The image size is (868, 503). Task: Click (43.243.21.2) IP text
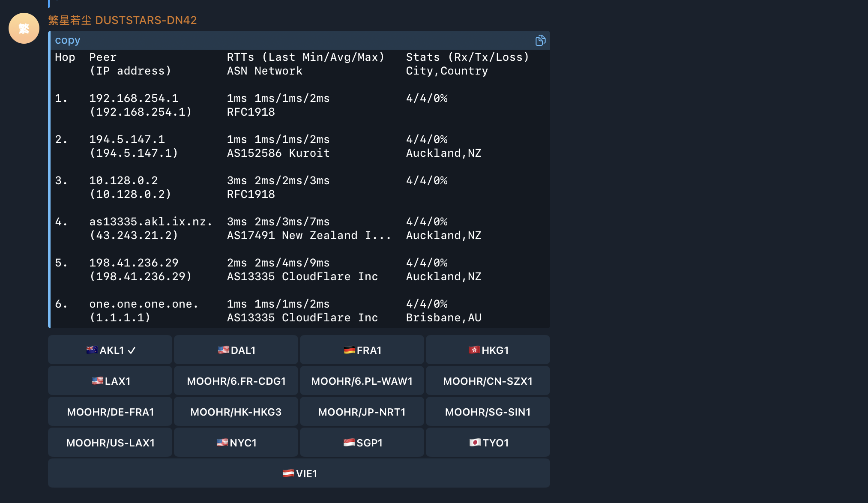pos(134,236)
